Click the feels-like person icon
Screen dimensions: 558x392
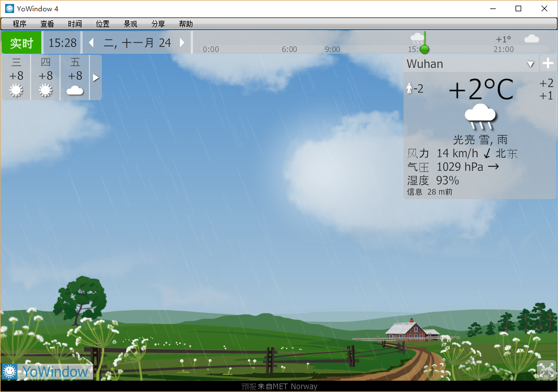410,89
